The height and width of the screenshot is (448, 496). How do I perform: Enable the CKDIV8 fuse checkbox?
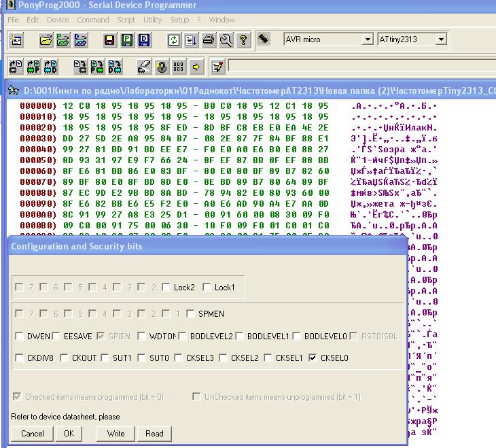coord(19,358)
